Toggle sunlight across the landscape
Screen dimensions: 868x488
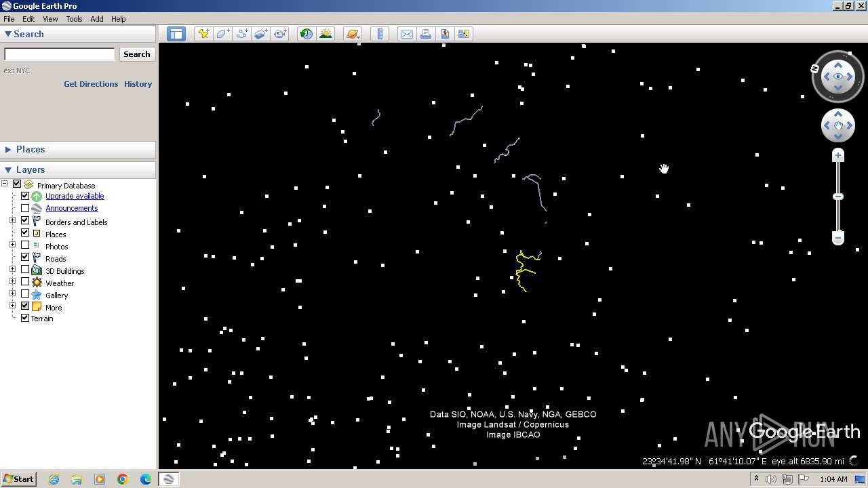pos(326,34)
